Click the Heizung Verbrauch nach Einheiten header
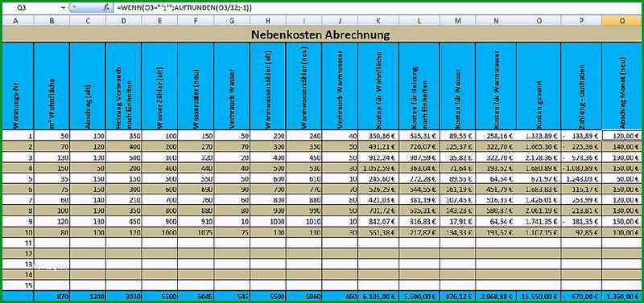 coord(124,86)
